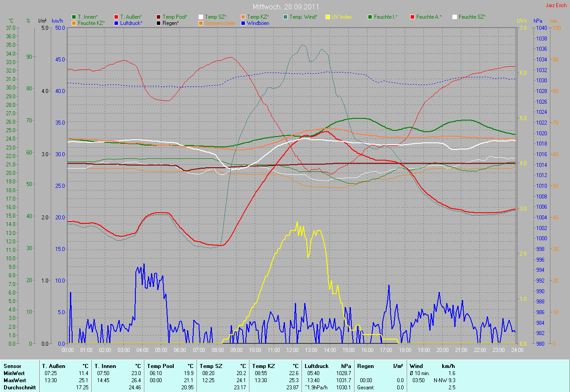Select the 'Luftdruck' table column header
This screenshot has height=392, width=570.
pos(317,366)
